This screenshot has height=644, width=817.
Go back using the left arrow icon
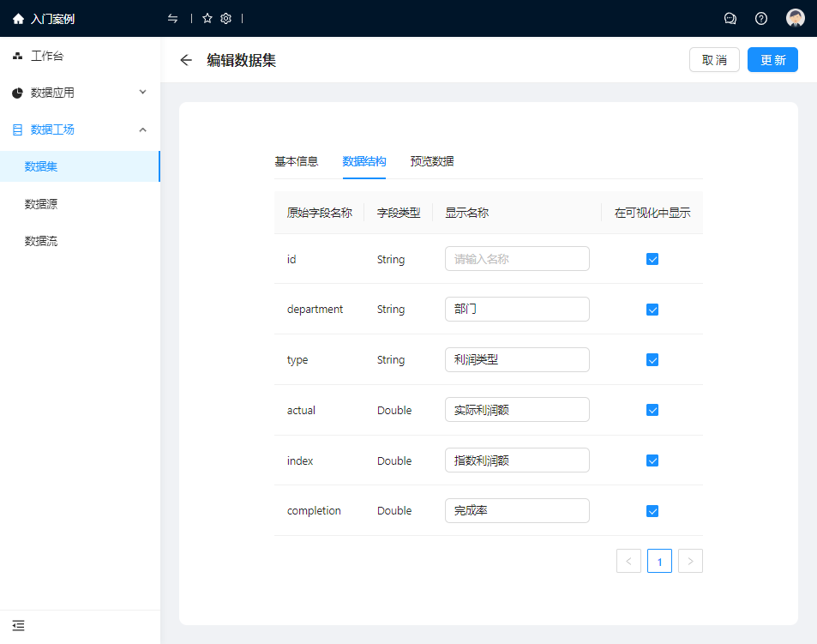pos(186,60)
